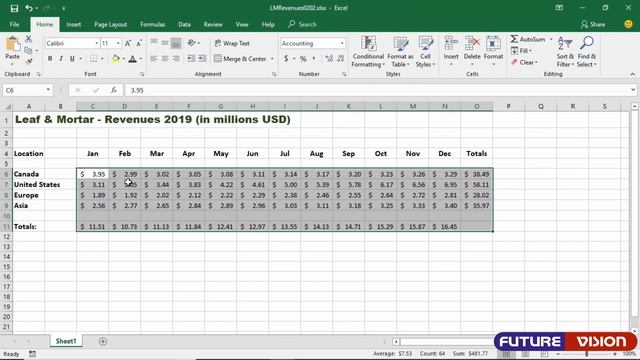The height and width of the screenshot is (360, 640).
Task: Click the Search box in the ribbon
Action: click(x=302, y=24)
